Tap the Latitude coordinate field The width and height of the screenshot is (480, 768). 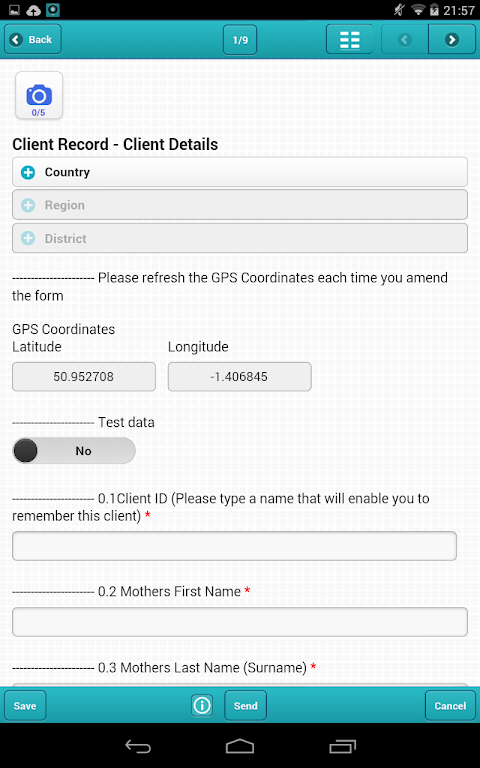(84, 377)
